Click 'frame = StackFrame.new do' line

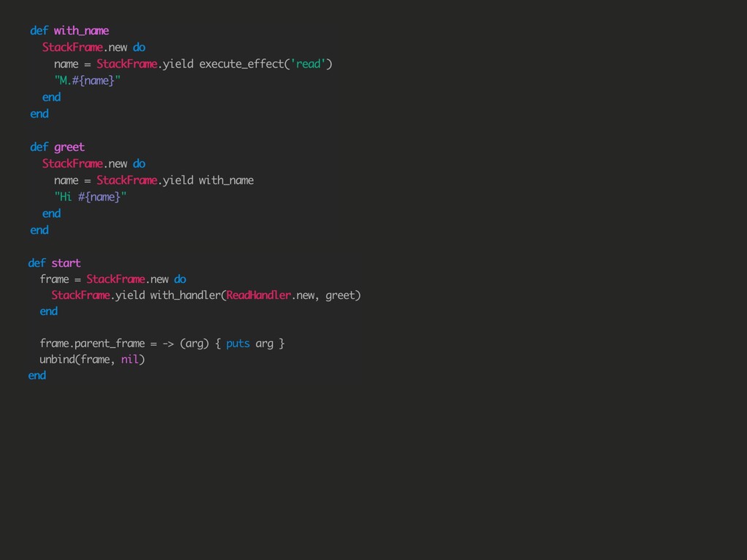[x=113, y=279]
